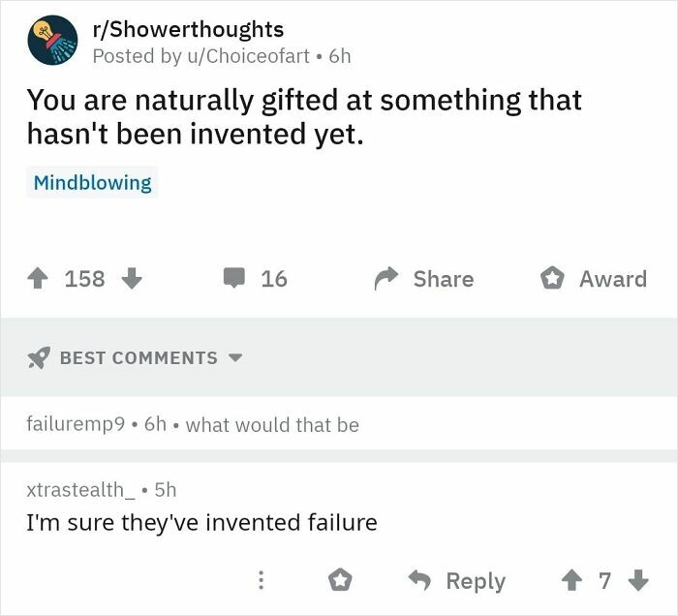
Task: Click the 16 comments count
Action: [274, 279]
